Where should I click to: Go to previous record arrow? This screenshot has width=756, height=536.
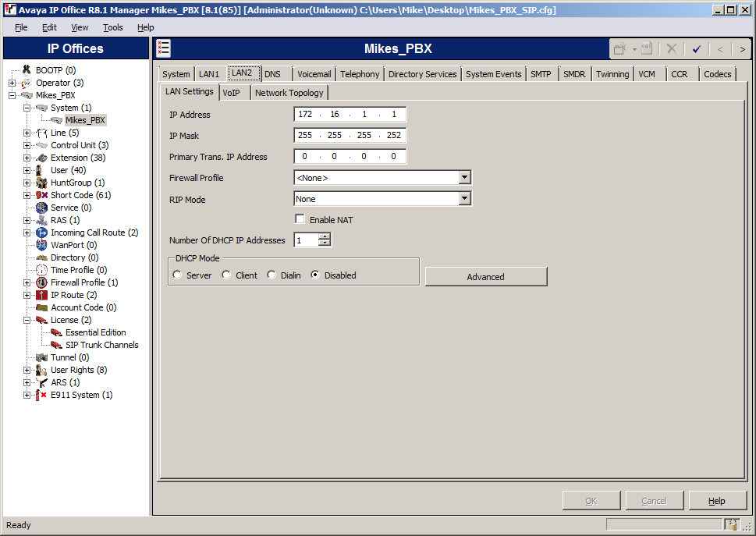point(720,49)
